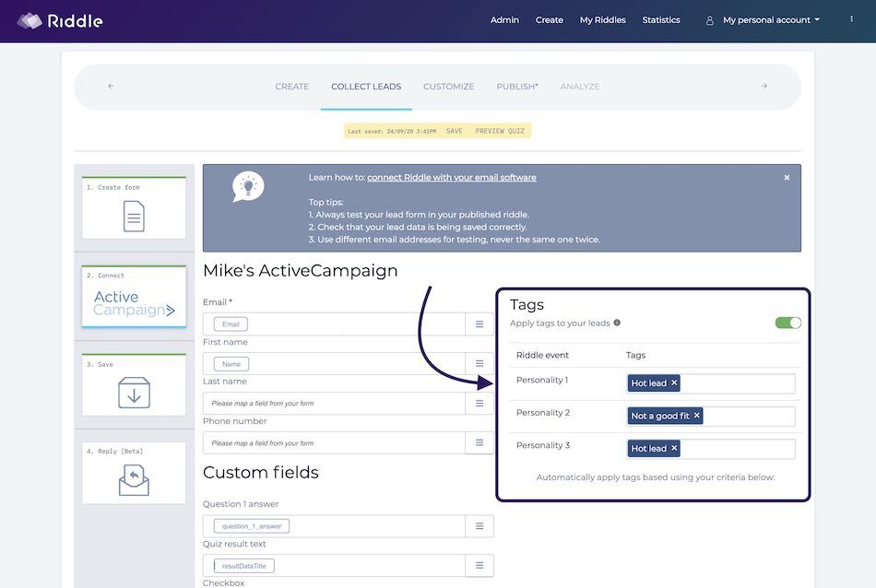Go back with the left arrow

[x=111, y=86]
